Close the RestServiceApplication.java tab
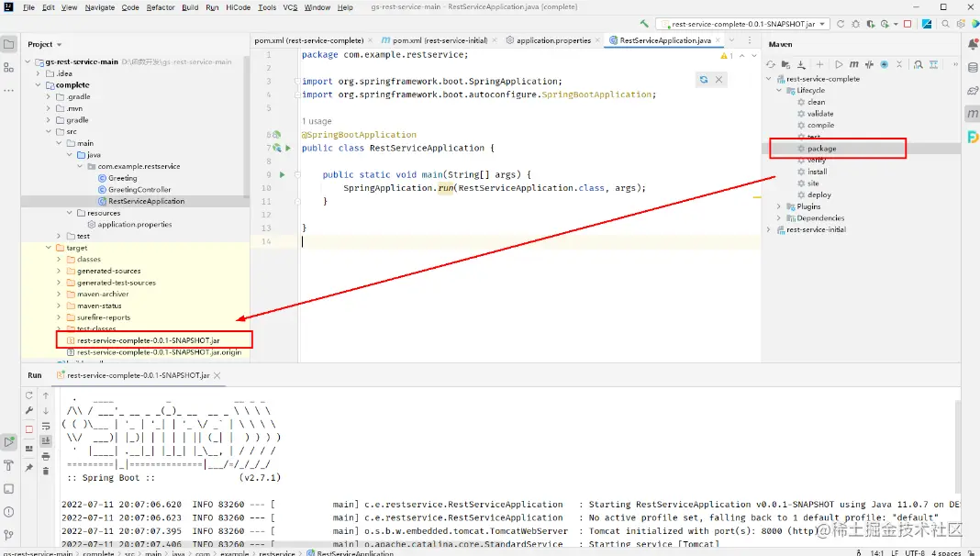 point(718,40)
